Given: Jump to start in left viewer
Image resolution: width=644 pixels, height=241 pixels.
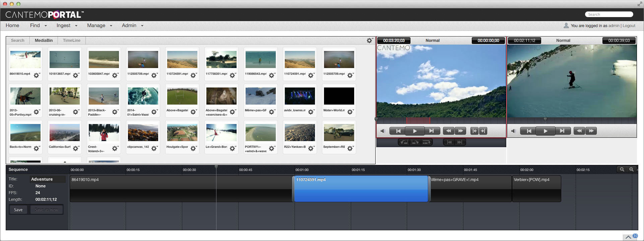Looking at the screenshot, I should click(398, 131).
